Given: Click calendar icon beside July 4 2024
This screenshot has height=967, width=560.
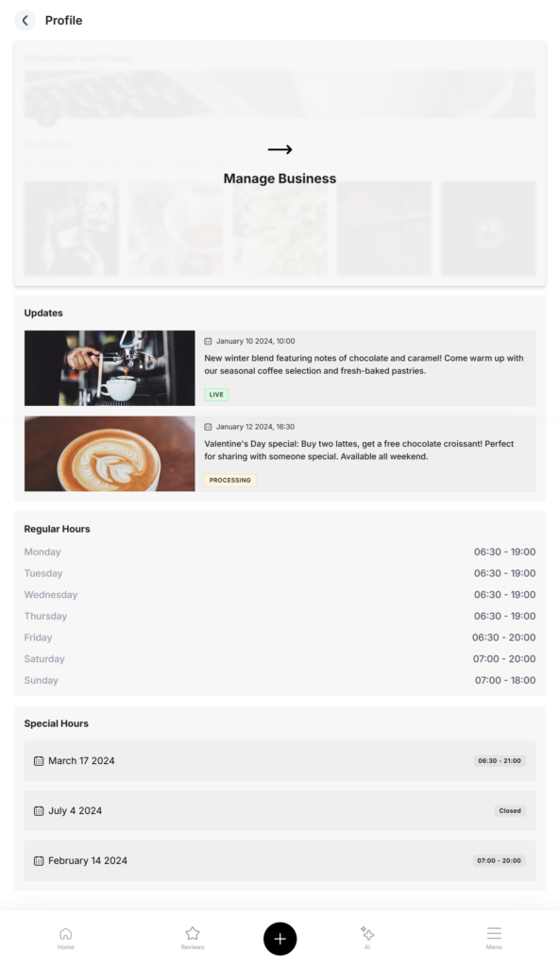Looking at the screenshot, I should [x=39, y=811].
